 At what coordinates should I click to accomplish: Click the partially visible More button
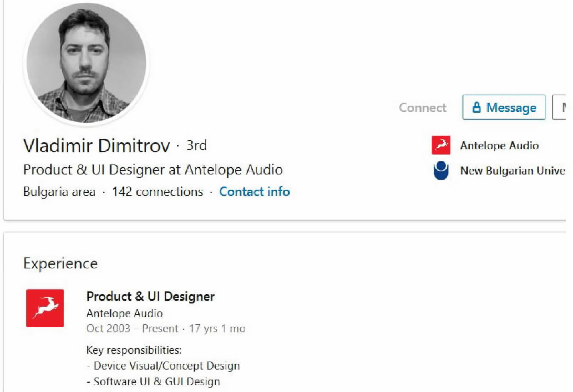coord(561,107)
